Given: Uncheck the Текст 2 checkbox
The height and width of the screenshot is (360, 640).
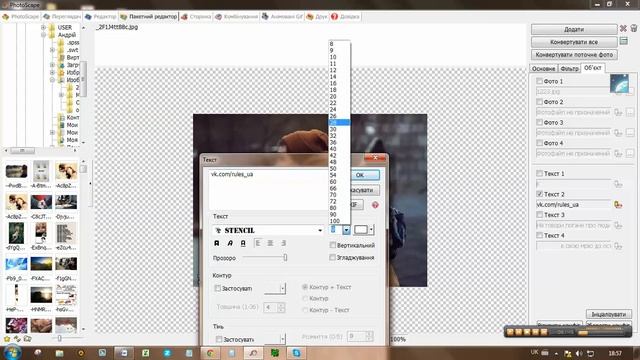Looking at the screenshot, I should click(x=539, y=194).
